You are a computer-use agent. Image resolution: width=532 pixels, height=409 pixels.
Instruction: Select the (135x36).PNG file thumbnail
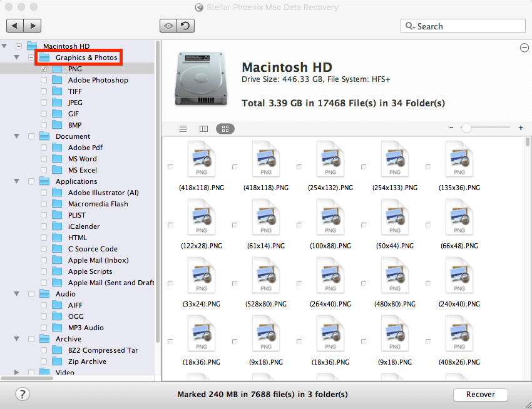point(459,159)
